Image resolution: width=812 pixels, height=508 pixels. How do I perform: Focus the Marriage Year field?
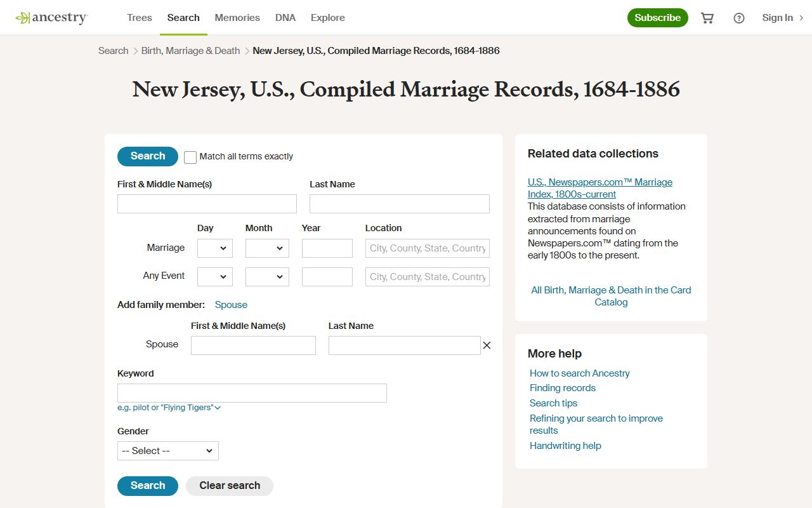[x=327, y=248]
